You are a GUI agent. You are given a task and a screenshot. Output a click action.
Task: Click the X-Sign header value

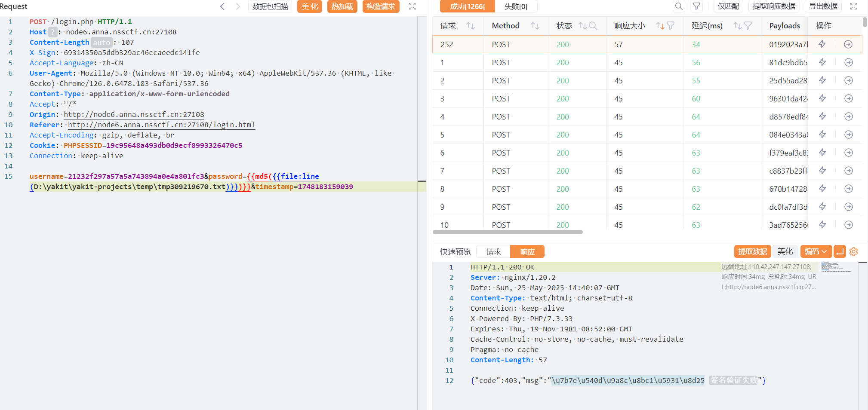(132, 52)
